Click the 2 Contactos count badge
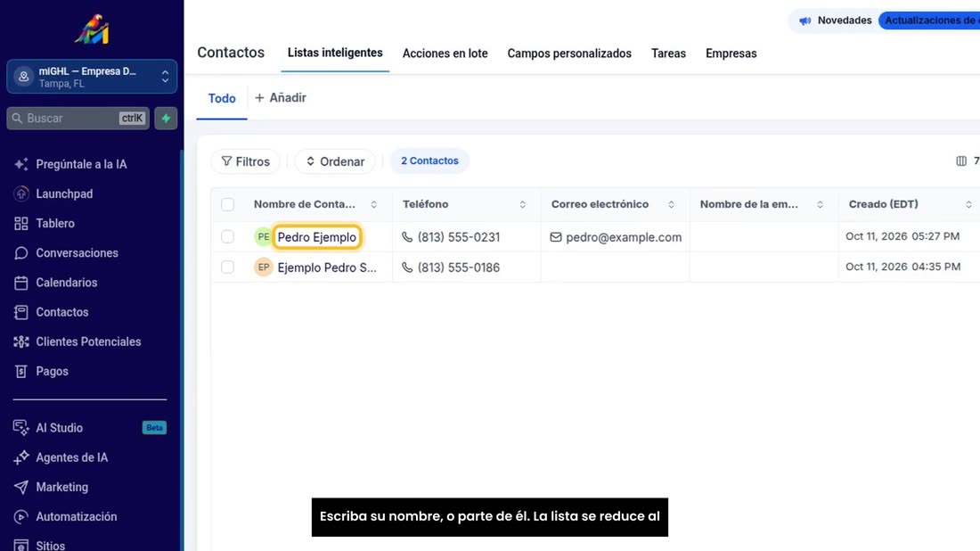Screen dimensions: 980x551 (430, 160)
